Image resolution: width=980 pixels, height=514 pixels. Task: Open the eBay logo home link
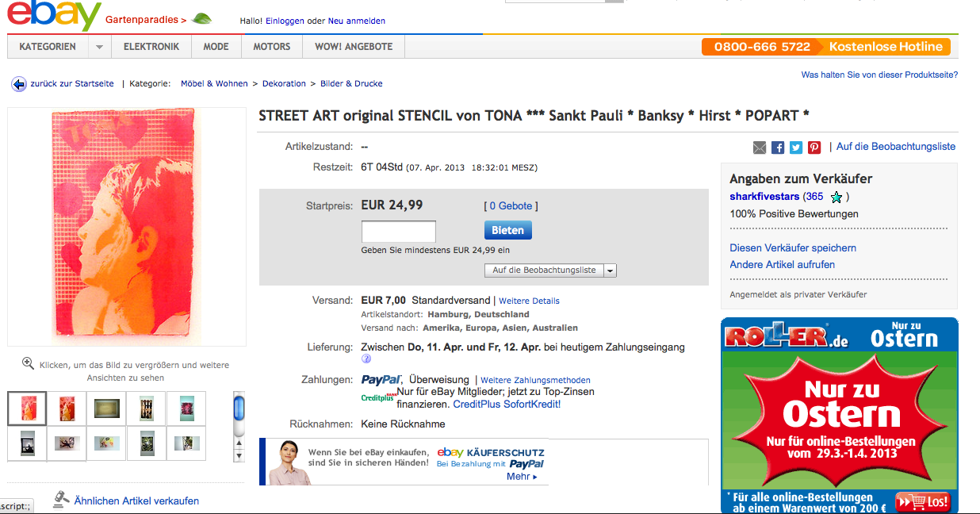coord(55,17)
